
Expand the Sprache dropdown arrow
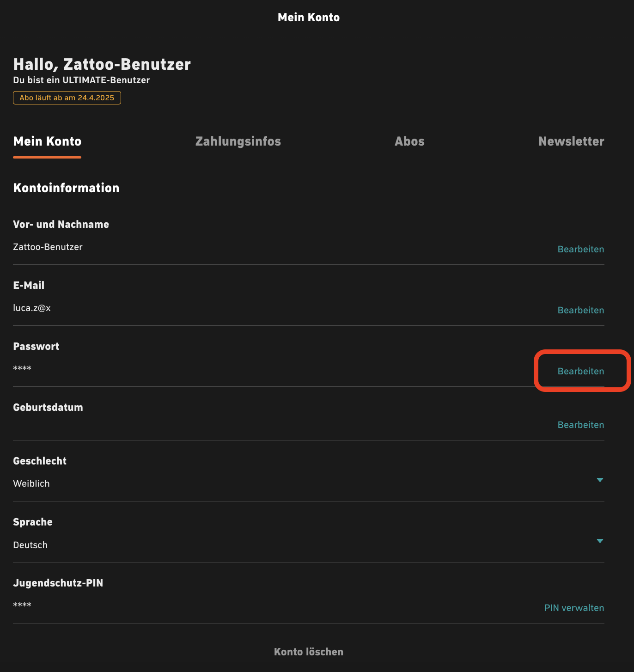click(600, 541)
